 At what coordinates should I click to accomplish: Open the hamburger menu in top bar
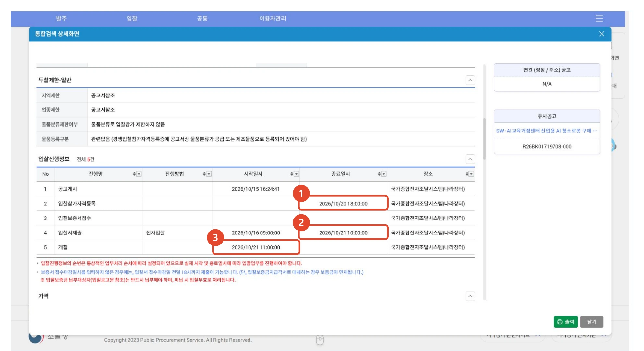point(599,19)
